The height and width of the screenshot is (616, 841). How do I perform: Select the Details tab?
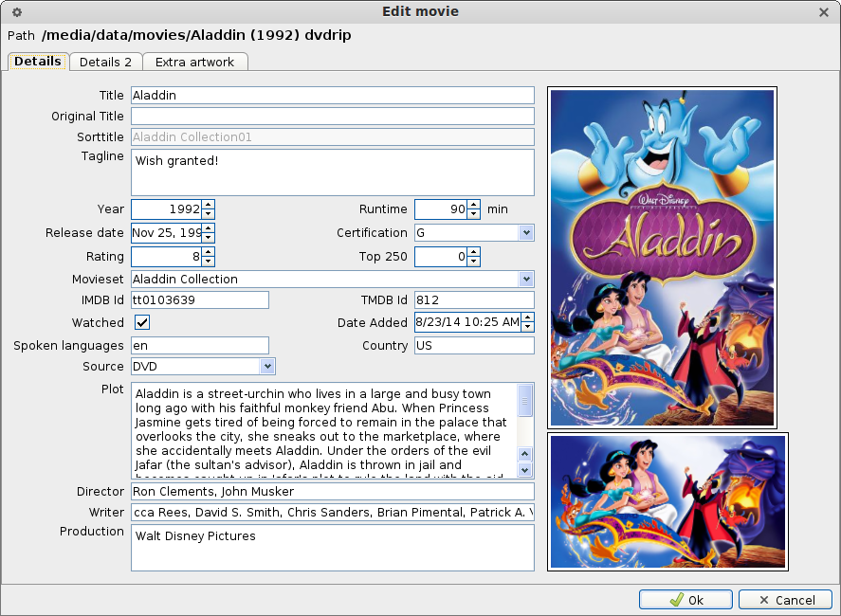(38, 61)
